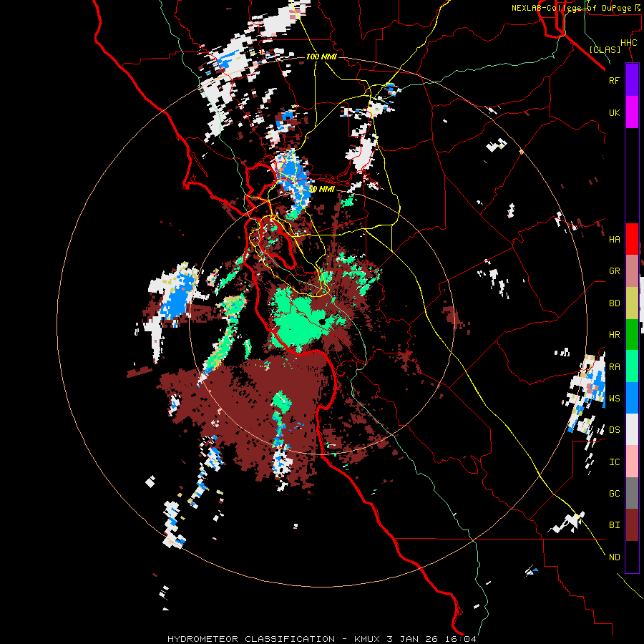
Task: Click the 'UK' legend label text
Action: pyautogui.click(x=614, y=112)
